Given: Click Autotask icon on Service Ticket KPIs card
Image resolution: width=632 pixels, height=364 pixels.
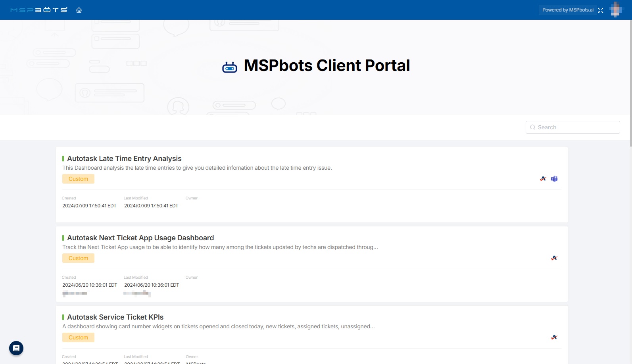Looking at the screenshot, I should tap(554, 337).
